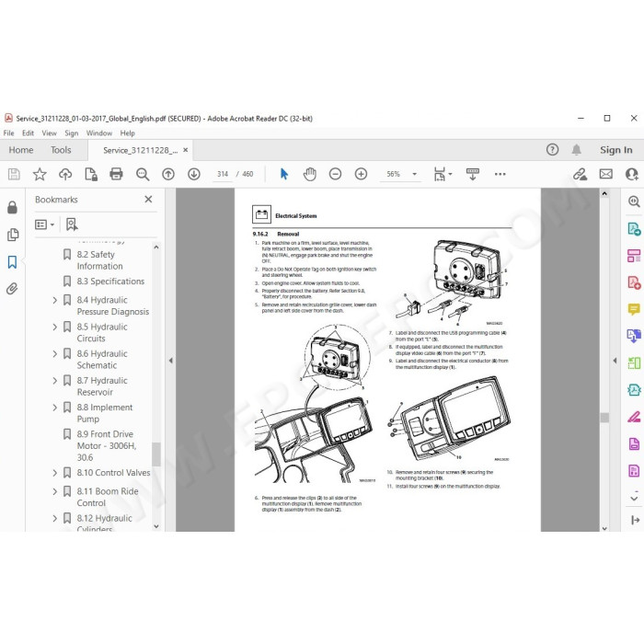The width and height of the screenshot is (644, 644).
Task: Upload file to cloud icon
Action: point(65,174)
